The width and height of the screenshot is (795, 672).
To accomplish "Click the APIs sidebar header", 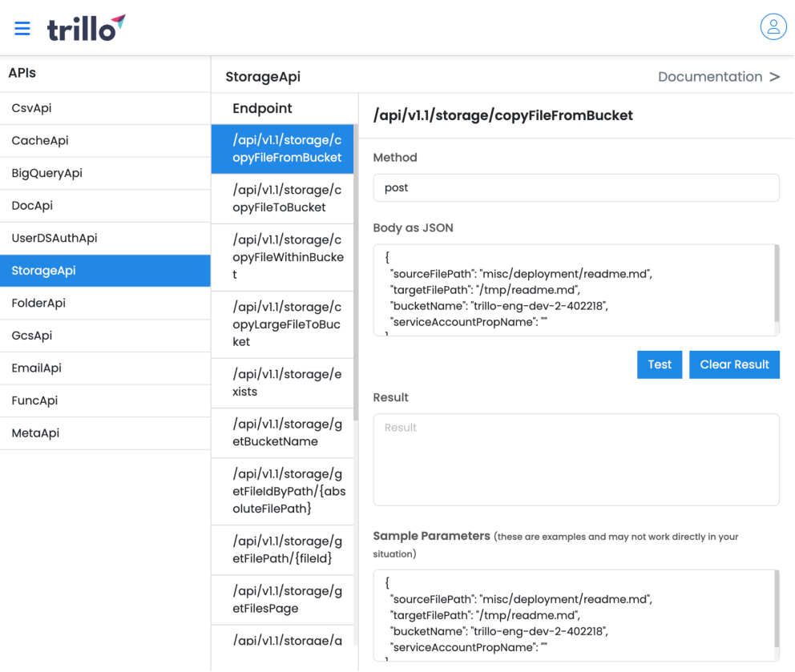I will click(x=22, y=73).
